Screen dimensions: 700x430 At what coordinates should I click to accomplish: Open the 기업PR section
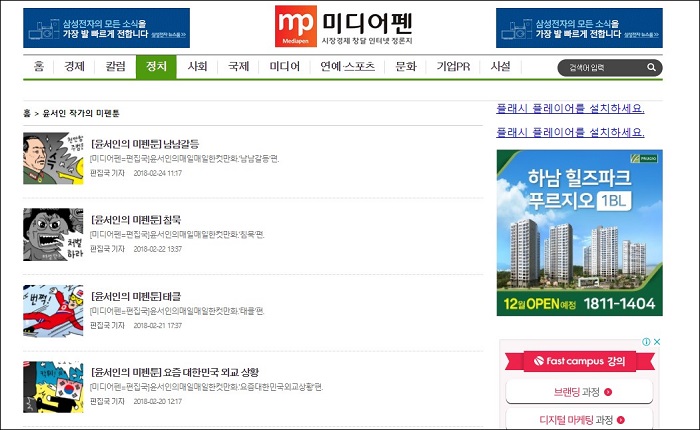[x=453, y=67]
